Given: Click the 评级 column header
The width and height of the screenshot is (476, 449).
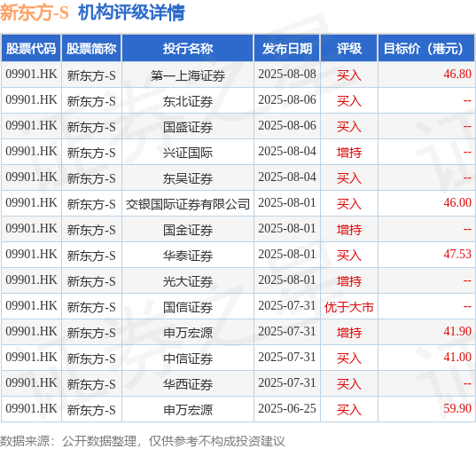Looking at the screenshot, I should (x=349, y=48).
